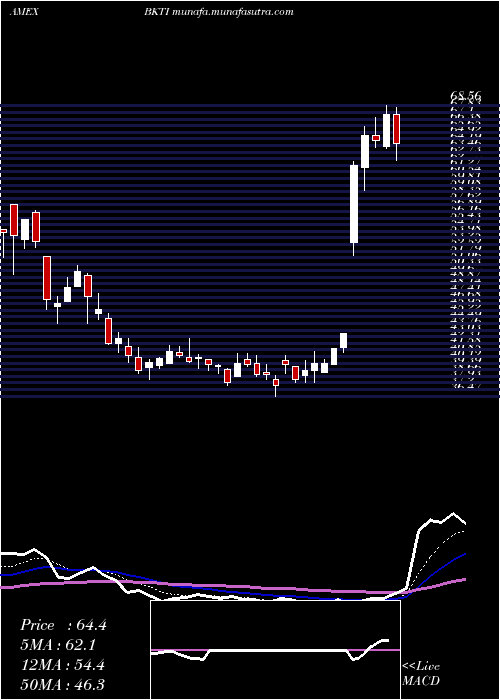Click the last red candlestick on the right

(x=396, y=129)
